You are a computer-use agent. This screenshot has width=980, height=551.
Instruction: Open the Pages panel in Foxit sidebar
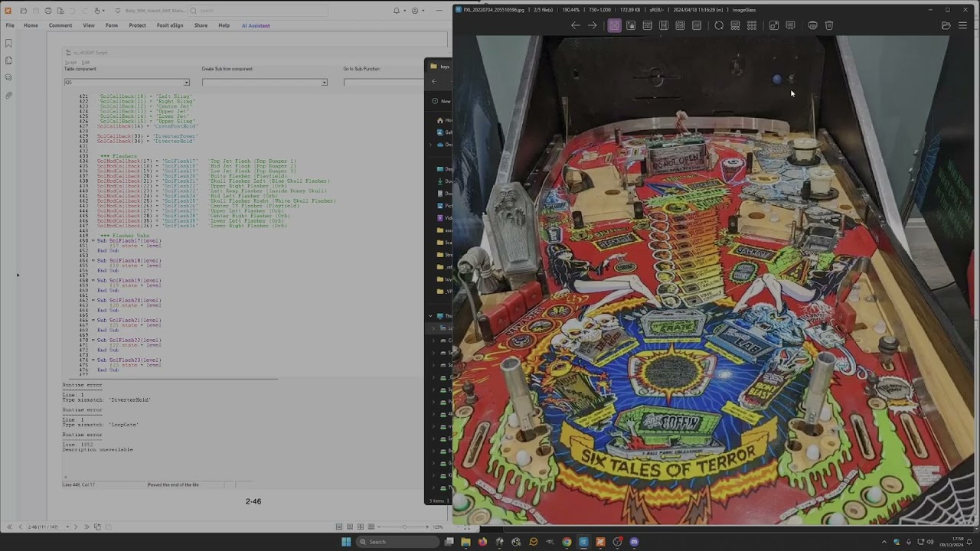pyautogui.click(x=8, y=60)
